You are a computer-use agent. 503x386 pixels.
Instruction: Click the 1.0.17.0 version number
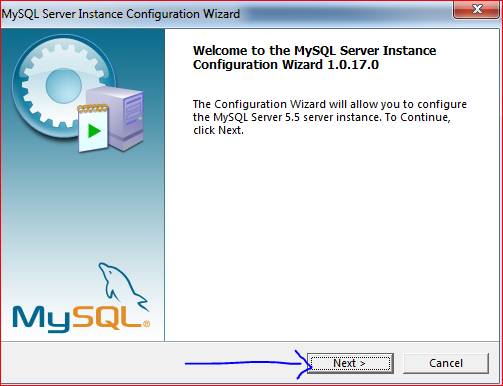coord(353,65)
